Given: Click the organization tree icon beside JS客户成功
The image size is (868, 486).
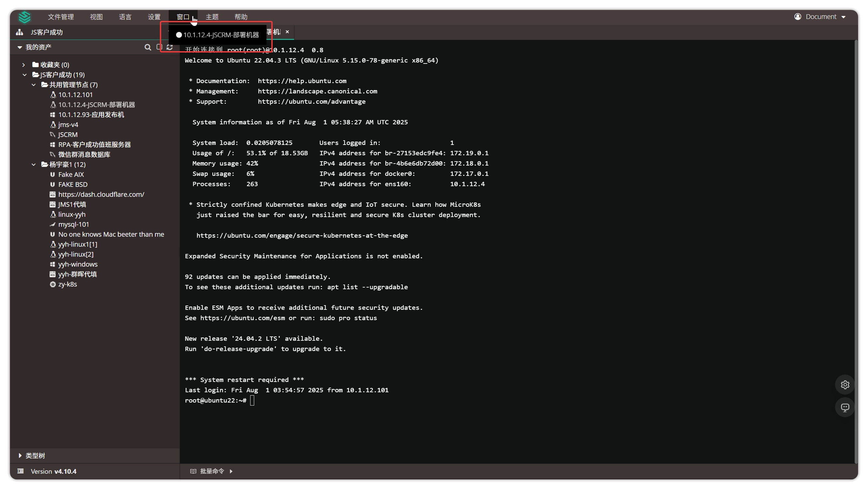Looking at the screenshot, I should [20, 32].
